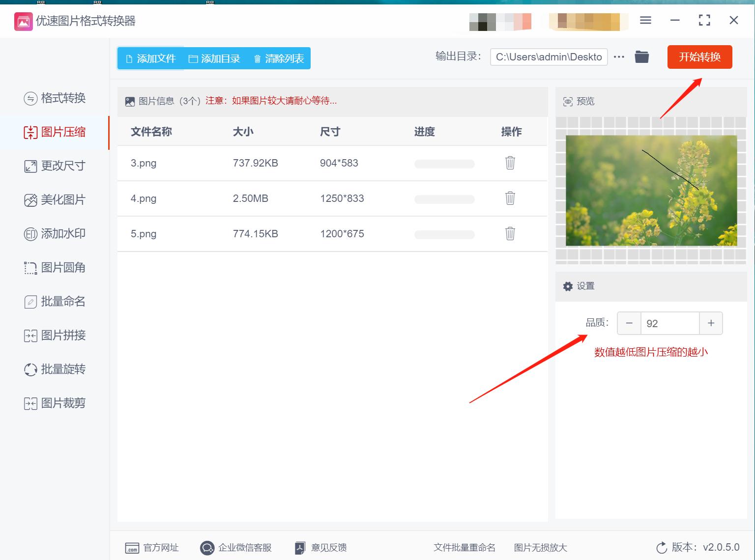The image size is (755, 560).
Task: Increase quality with the plus stepper
Action: (x=711, y=323)
